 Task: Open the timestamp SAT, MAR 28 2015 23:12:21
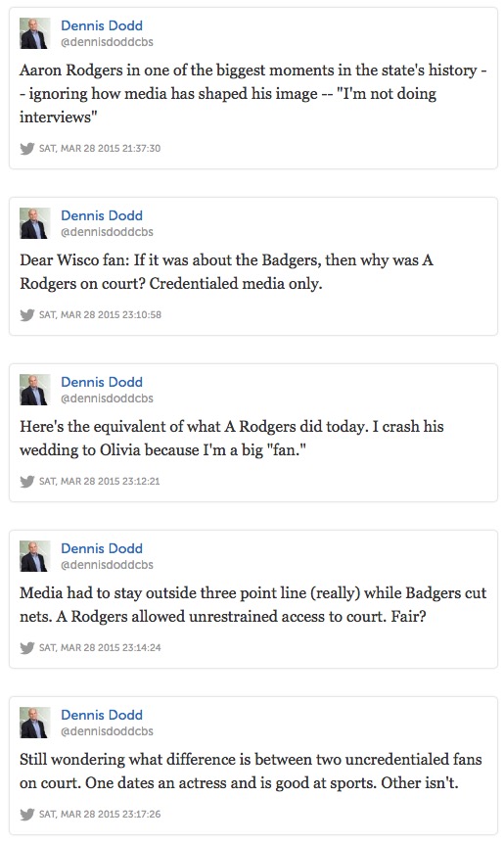point(100,481)
